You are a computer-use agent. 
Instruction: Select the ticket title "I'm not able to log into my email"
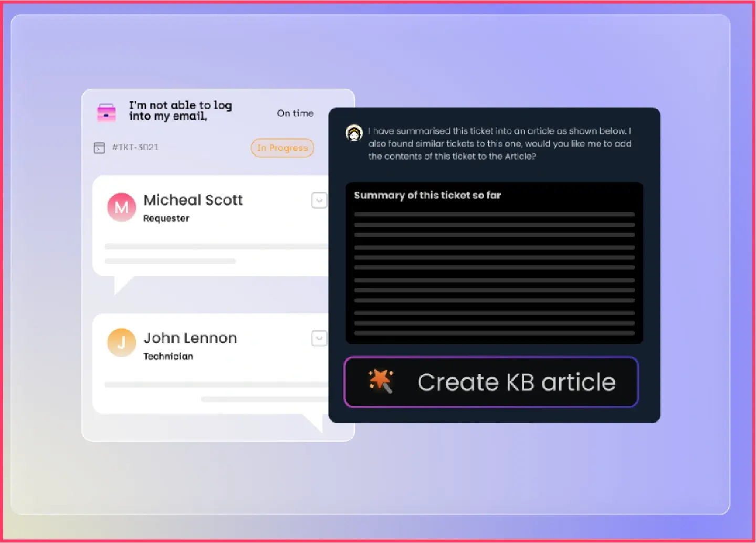[x=181, y=111]
